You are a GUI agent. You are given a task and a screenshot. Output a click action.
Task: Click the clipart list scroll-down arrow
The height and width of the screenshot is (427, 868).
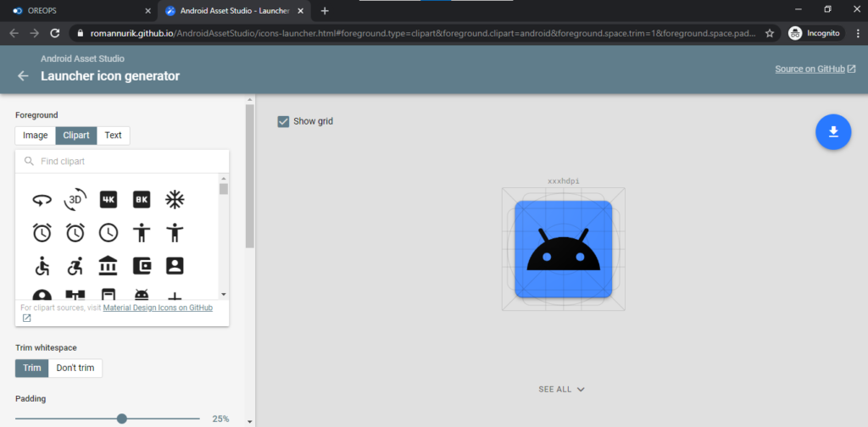click(224, 294)
